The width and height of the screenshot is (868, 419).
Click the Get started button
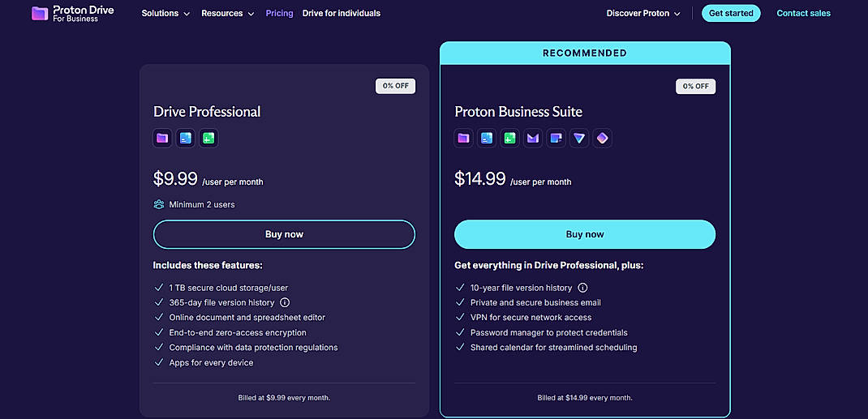(731, 13)
